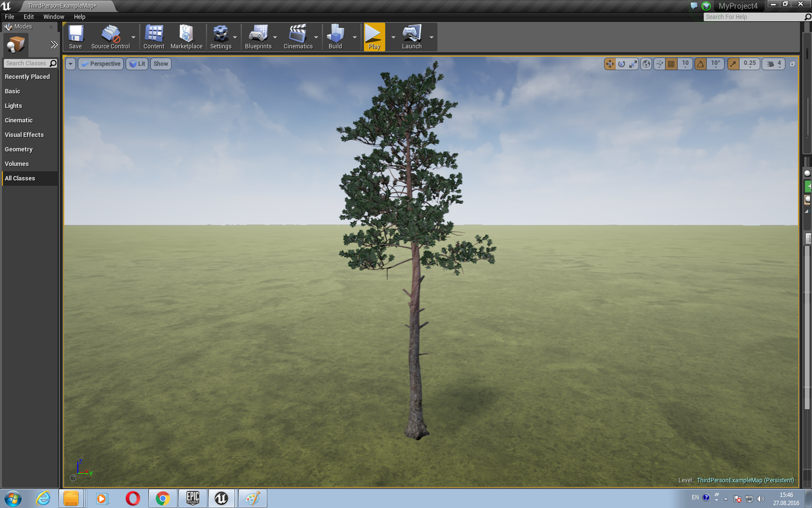The height and width of the screenshot is (508, 812).
Task: Expand the Play options dropdown arrow
Action: 393,37
